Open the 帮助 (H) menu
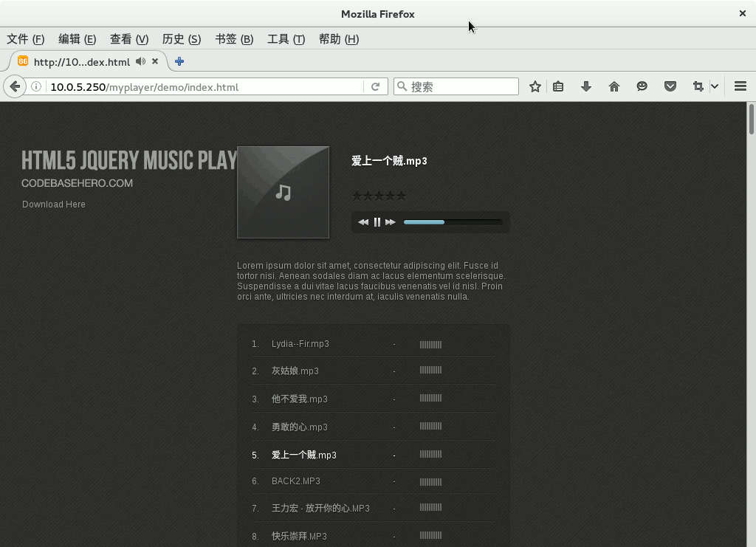 tap(338, 39)
